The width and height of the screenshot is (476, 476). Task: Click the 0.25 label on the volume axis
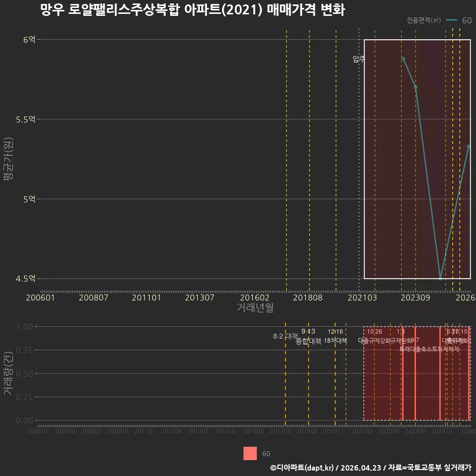[24, 397]
